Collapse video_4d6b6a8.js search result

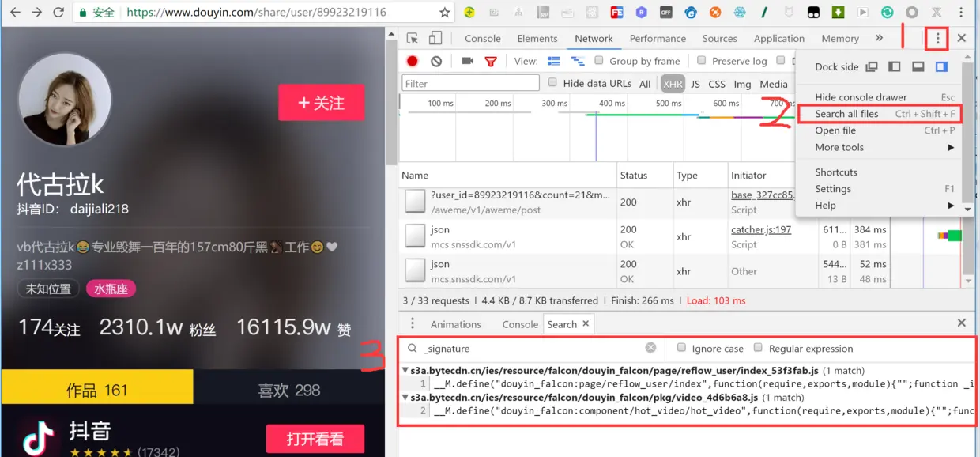(405, 398)
